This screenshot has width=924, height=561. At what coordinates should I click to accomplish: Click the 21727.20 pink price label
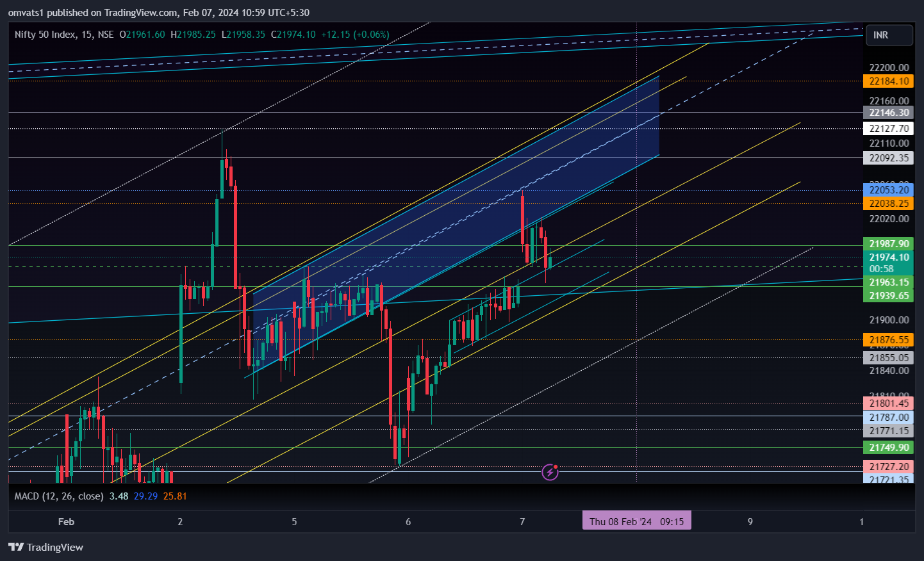point(888,467)
